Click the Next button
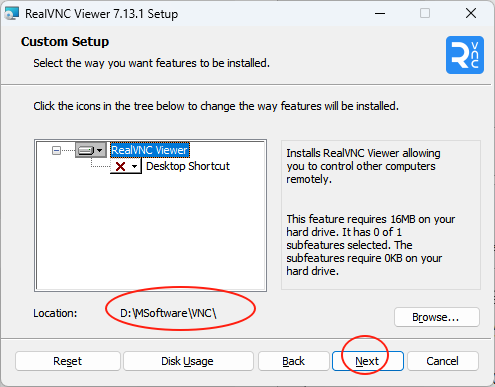The height and width of the screenshot is (387, 495). pyautogui.click(x=368, y=361)
